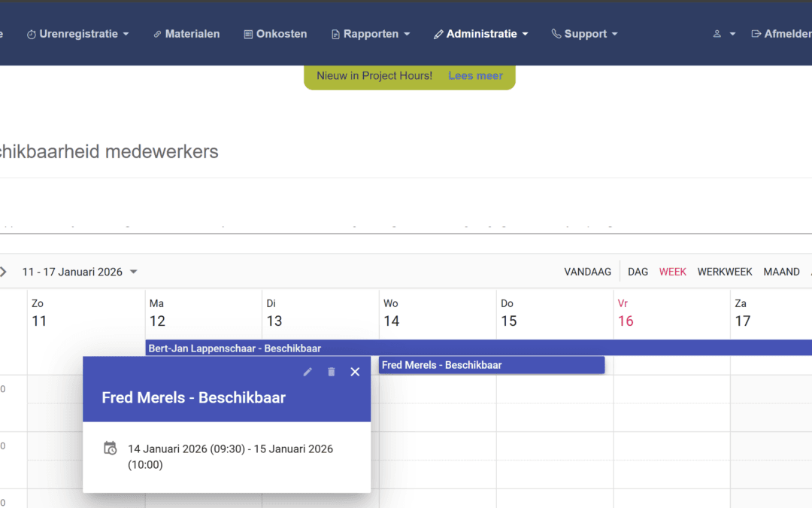Click the logout icon beside Afmelden
The width and height of the screenshot is (812, 508).
pyautogui.click(x=755, y=33)
